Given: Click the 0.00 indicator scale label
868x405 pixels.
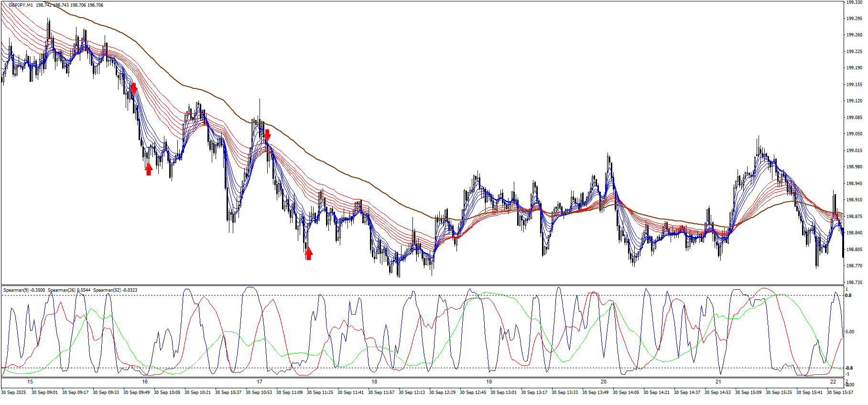Looking at the screenshot, I should click(x=850, y=332).
